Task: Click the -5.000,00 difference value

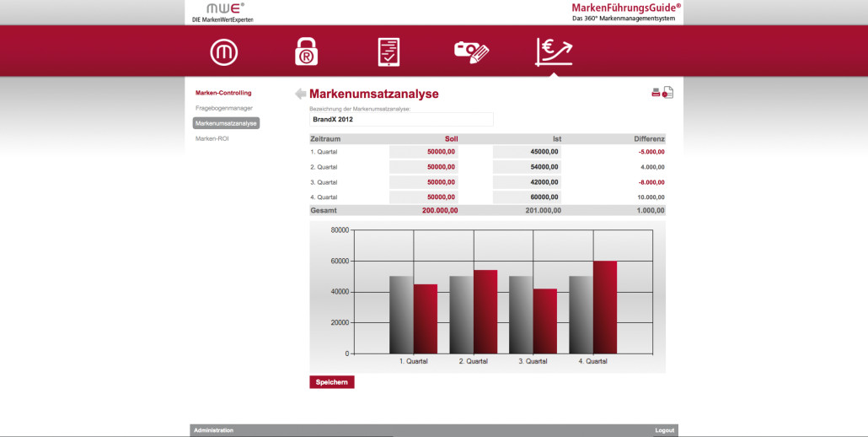Action: (x=651, y=152)
